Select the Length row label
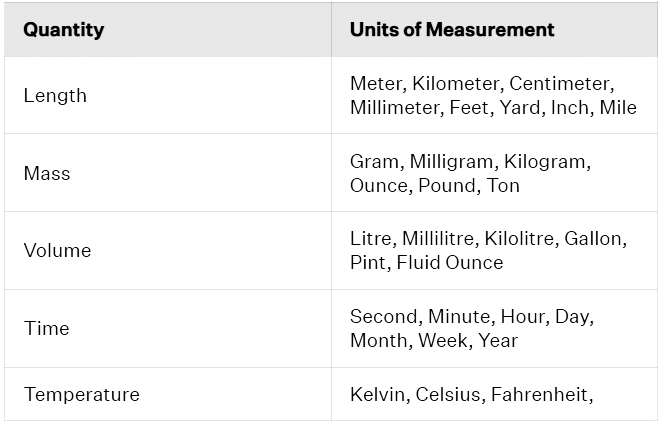Screen dimensions: 660x421 pyautogui.click(x=55, y=96)
